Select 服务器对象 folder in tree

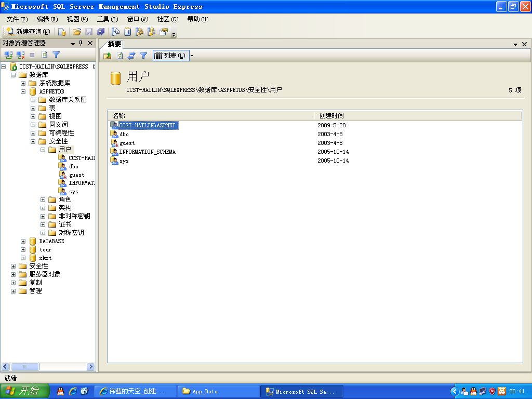pos(45,274)
